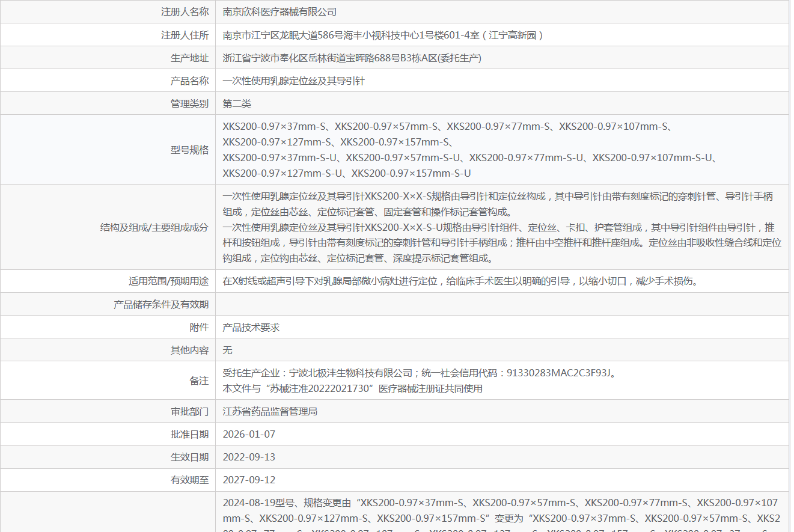Select the 产品技术要求 attachment text
Image resolution: width=794 pixels, height=532 pixels.
251,327
